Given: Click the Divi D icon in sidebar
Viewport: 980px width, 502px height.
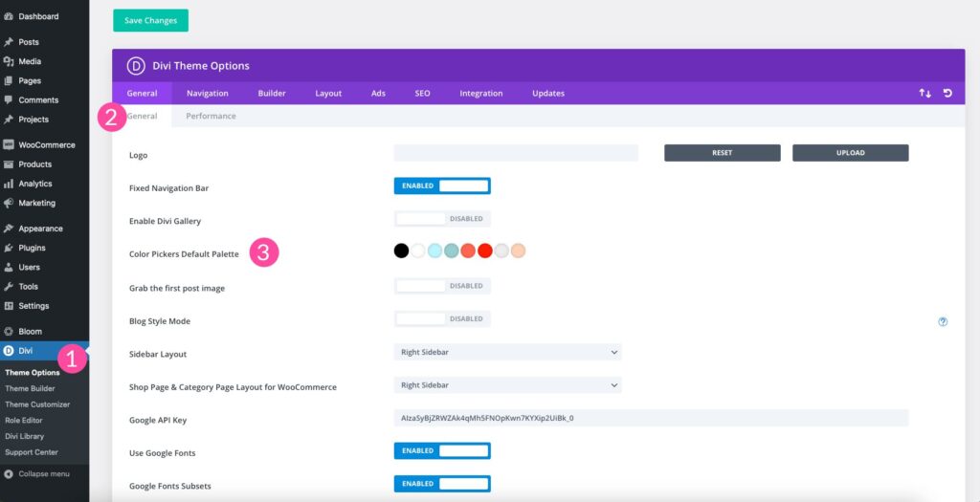Looking at the screenshot, I should click(x=8, y=351).
